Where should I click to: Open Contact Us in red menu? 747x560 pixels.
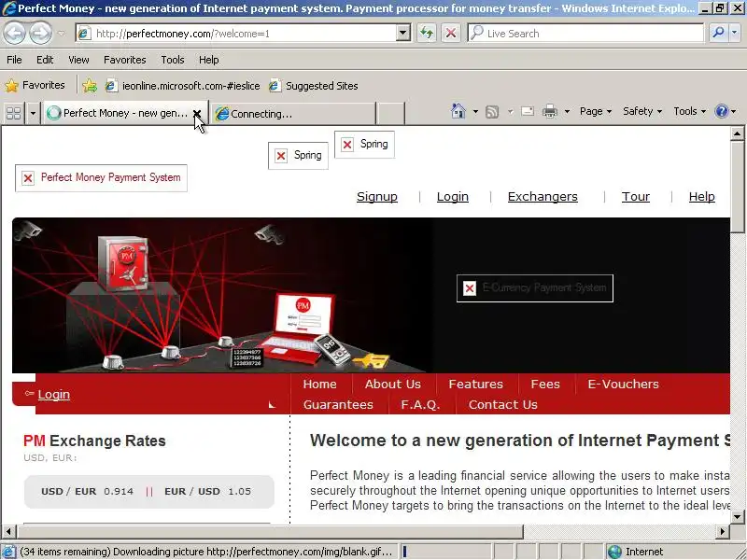503,404
